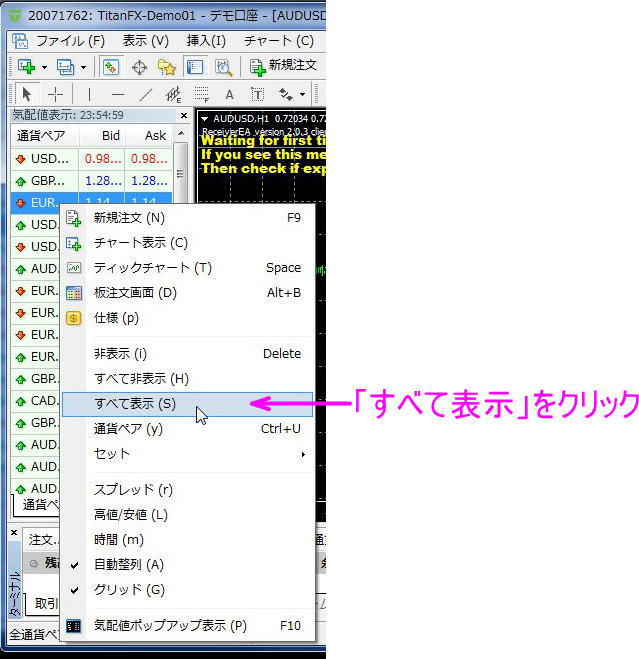Click the Market Watch scrollbar thumb
This screenshot has width=639, height=659.
181,174
